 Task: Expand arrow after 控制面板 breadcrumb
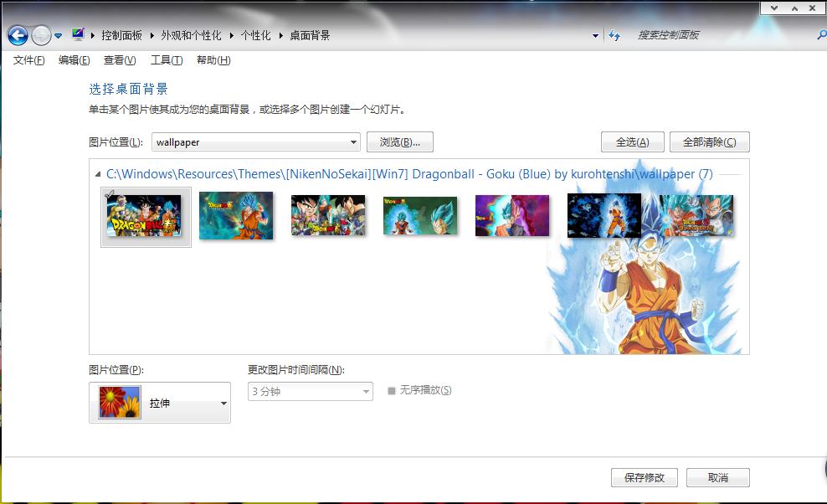[x=152, y=35]
